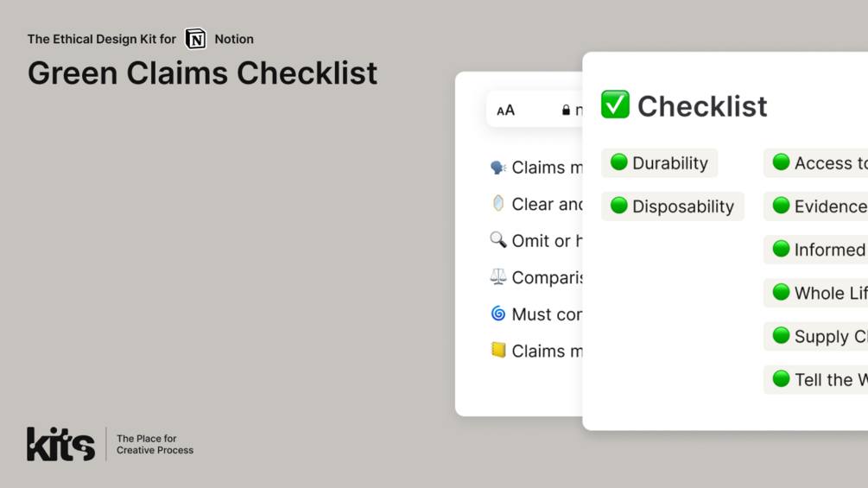The image size is (868, 488).
Task: Click the green circle next to Durability
Action: click(x=619, y=162)
